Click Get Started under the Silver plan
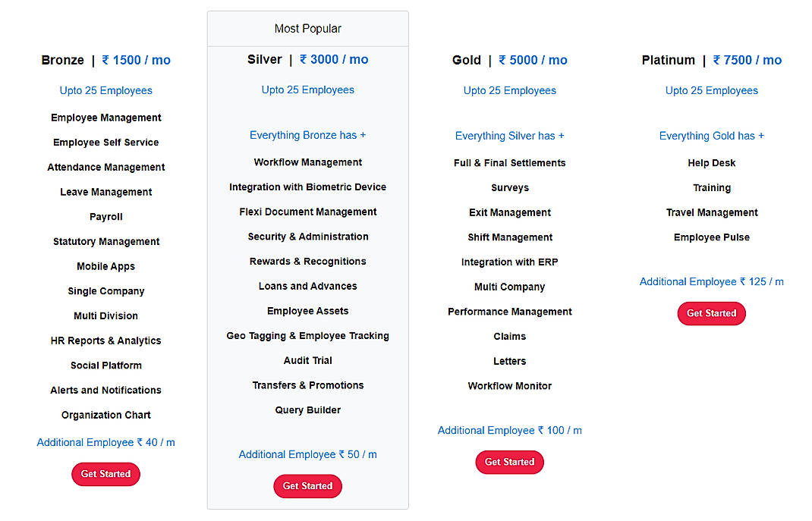This screenshot has width=812, height=521. coord(307,486)
